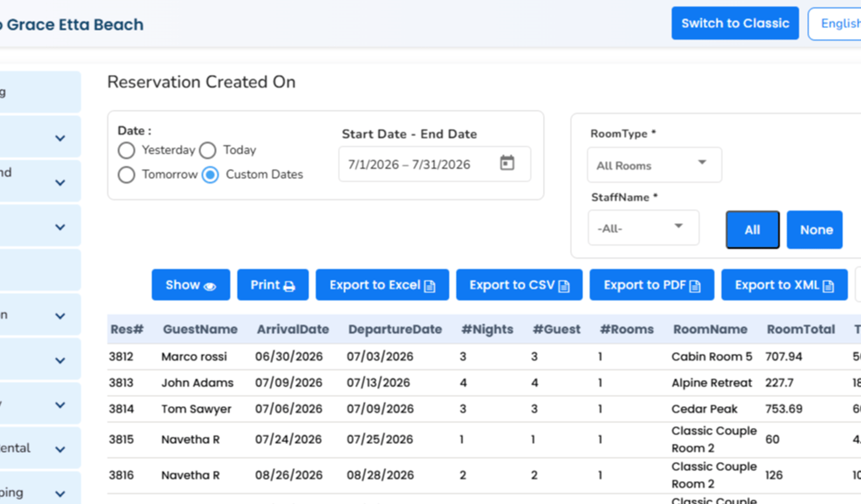The width and height of the screenshot is (861, 504).
Task: Export report to CSV
Action: pyautogui.click(x=519, y=285)
